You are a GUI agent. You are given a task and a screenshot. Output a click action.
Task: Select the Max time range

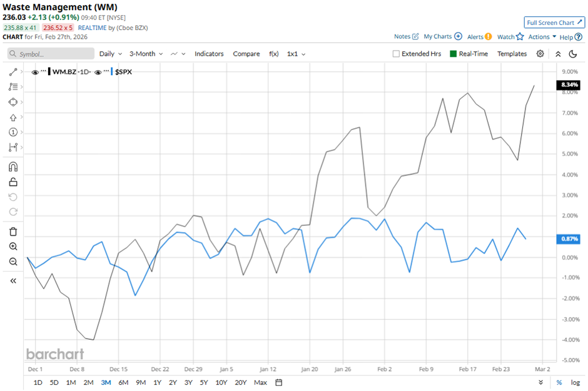[260, 382]
